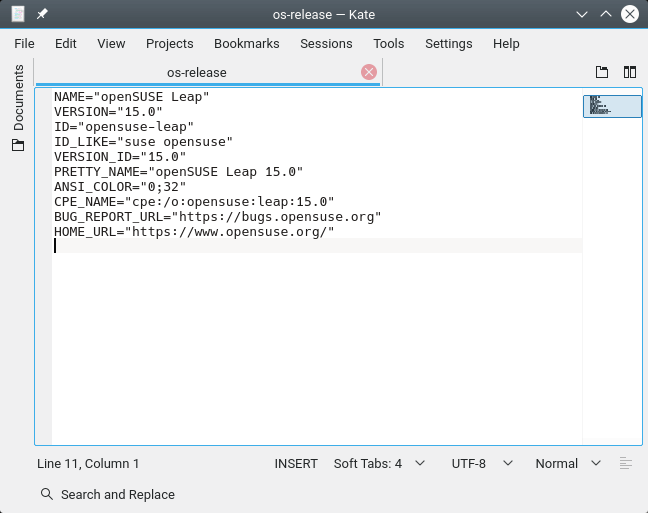
Task: Open the Soft Tabs: 4 dropdown
Action: [379, 463]
